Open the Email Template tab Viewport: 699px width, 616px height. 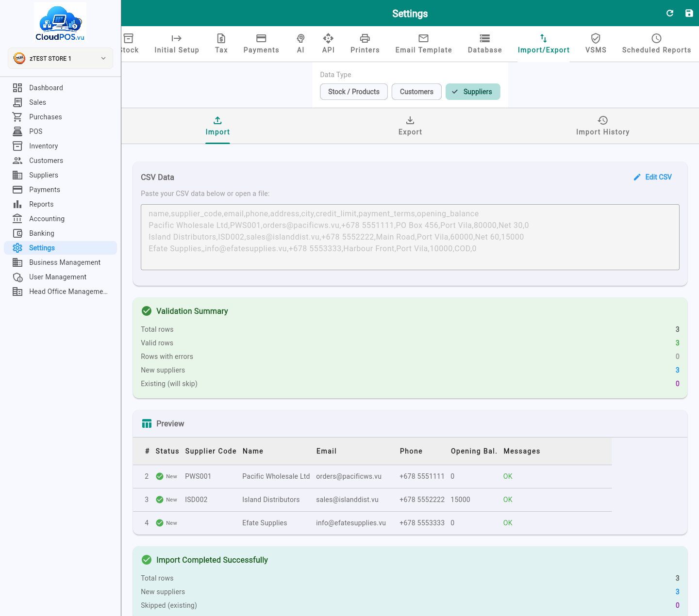tap(423, 44)
